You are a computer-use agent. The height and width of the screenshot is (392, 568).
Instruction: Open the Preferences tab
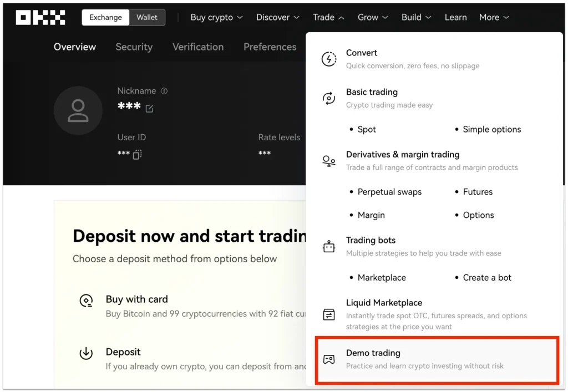[270, 47]
